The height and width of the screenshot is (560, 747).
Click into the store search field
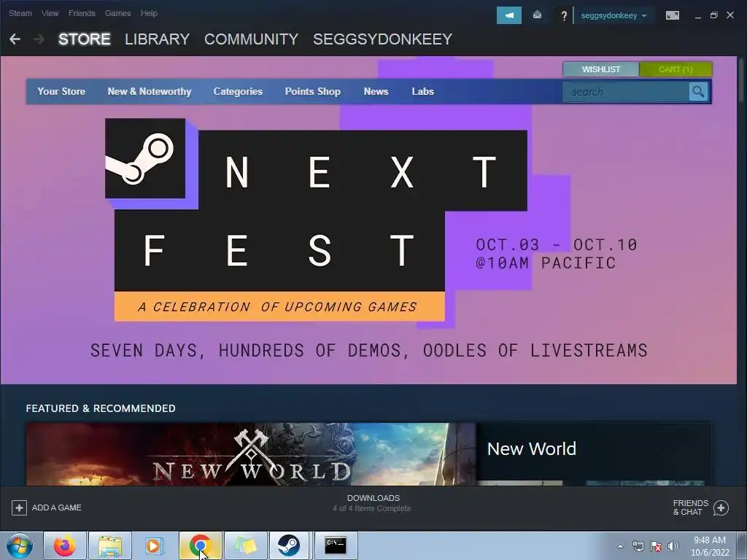click(x=625, y=91)
